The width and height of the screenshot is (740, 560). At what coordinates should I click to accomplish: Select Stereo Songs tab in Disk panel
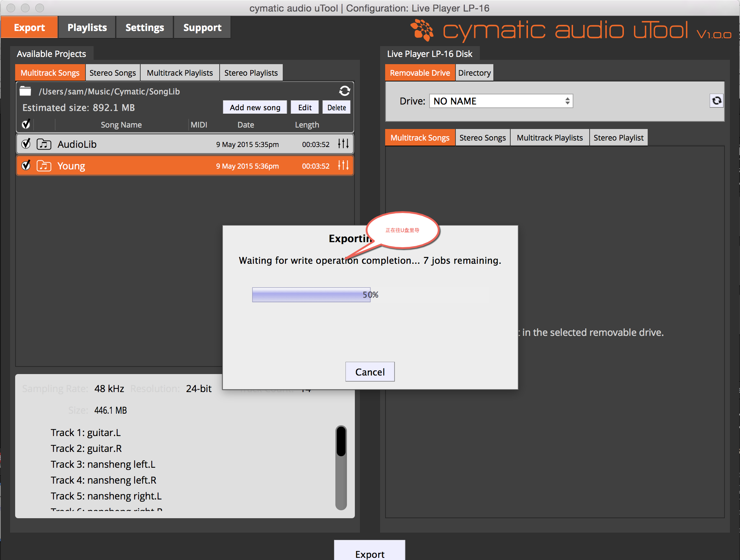(x=483, y=138)
